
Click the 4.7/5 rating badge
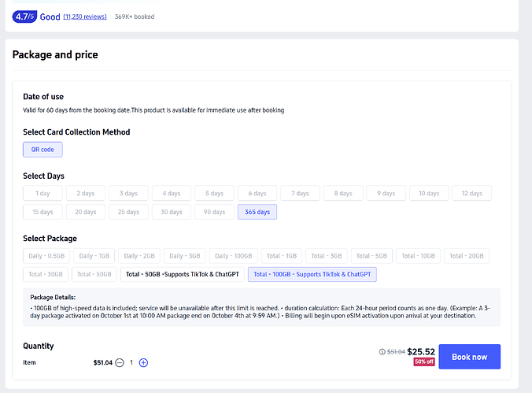click(x=26, y=16)
